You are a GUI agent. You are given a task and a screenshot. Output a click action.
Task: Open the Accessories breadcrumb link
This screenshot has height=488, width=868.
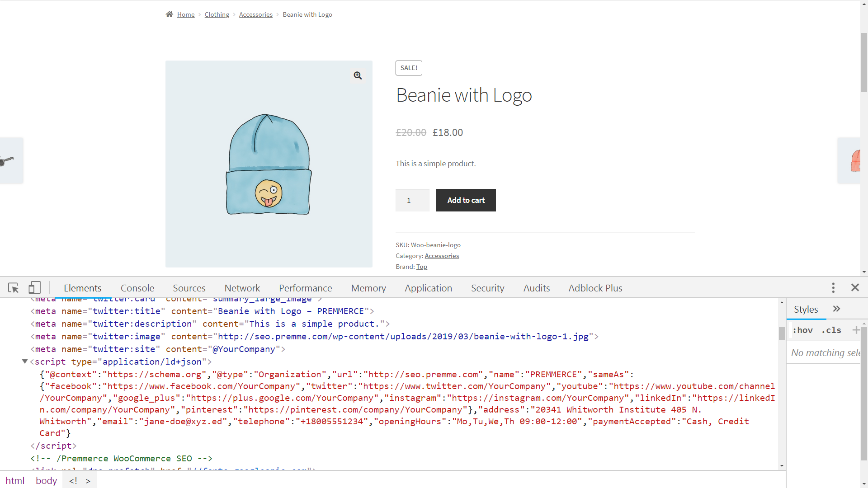pyautogui.click(x=256, y=14)
